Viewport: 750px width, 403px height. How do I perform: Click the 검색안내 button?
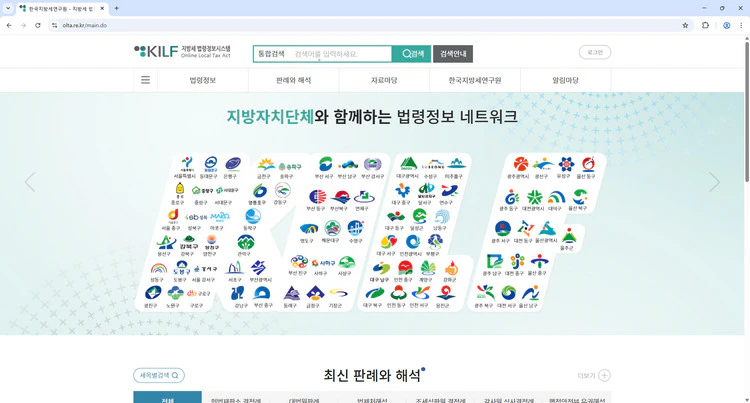click(453, 54)
